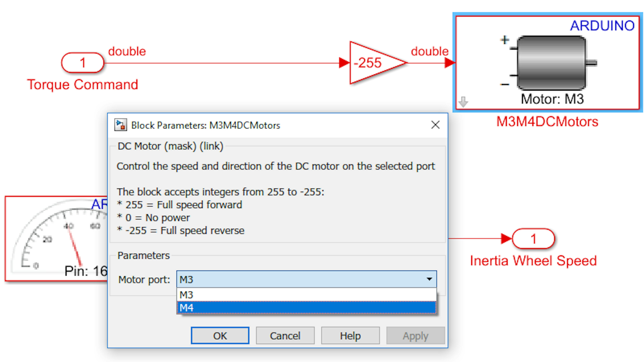Image resolution: width=644 pixels, height=362 pixels.
Task: Click OK to confirm block parameters
Action: coord(220,336)
